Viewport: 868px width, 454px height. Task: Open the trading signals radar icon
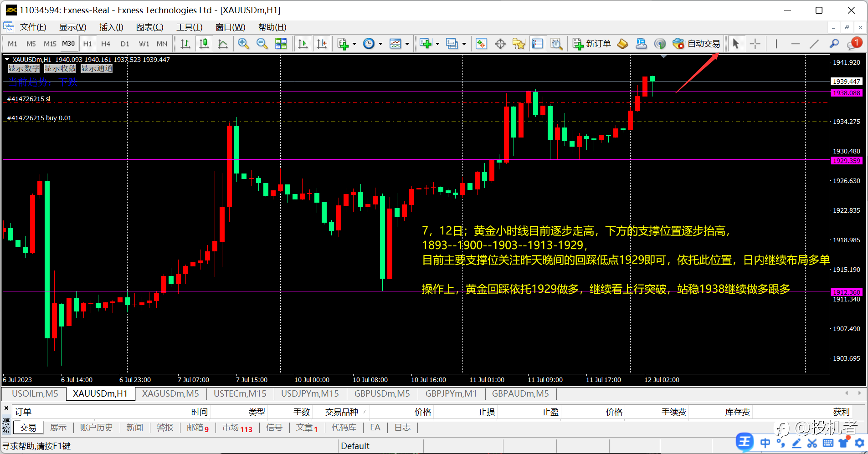coord(660,44)
